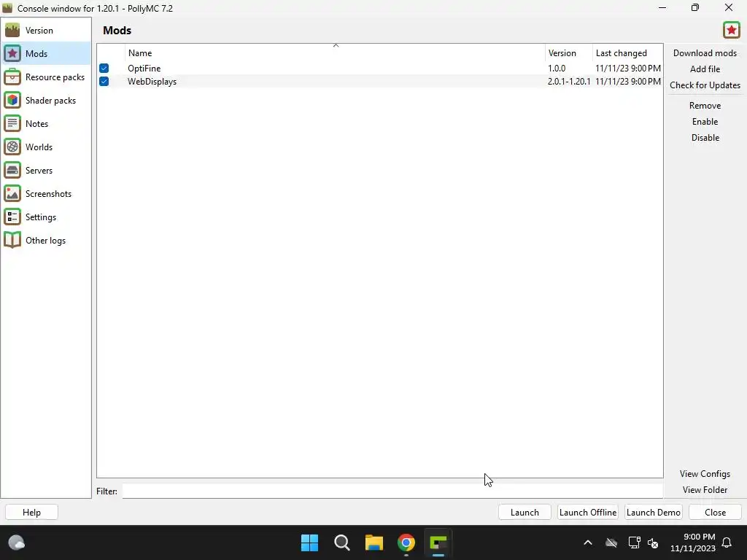Select the OptiFine mod name
Viewport: 747px width, 560px height.
144,68
